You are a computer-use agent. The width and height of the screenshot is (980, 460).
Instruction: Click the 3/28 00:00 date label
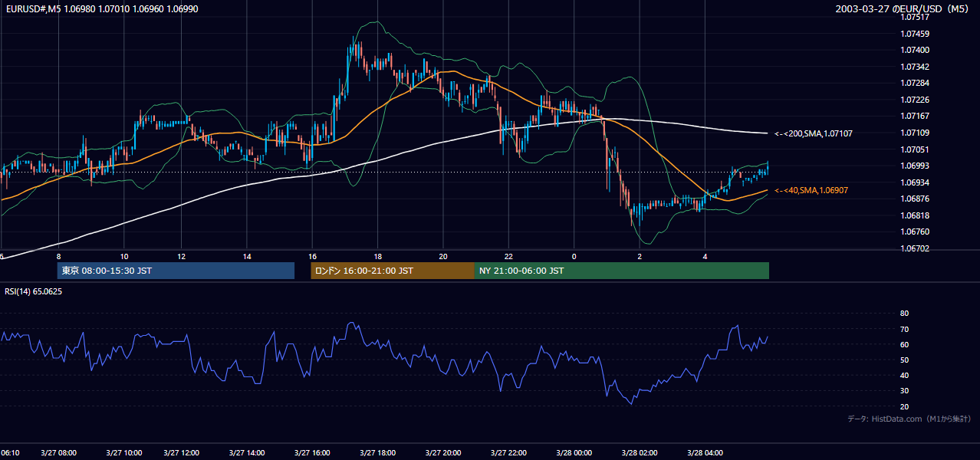pyautogui.click(x=574, y=453)
